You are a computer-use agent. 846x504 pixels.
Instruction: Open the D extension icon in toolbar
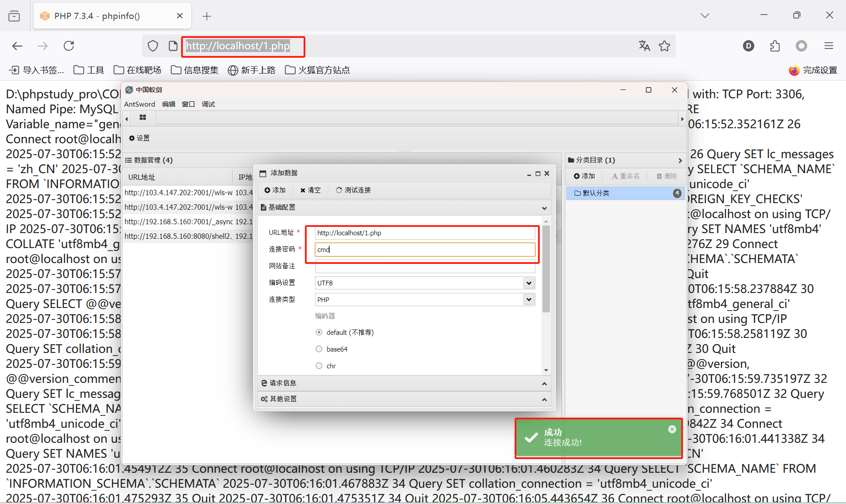point(749,46)
